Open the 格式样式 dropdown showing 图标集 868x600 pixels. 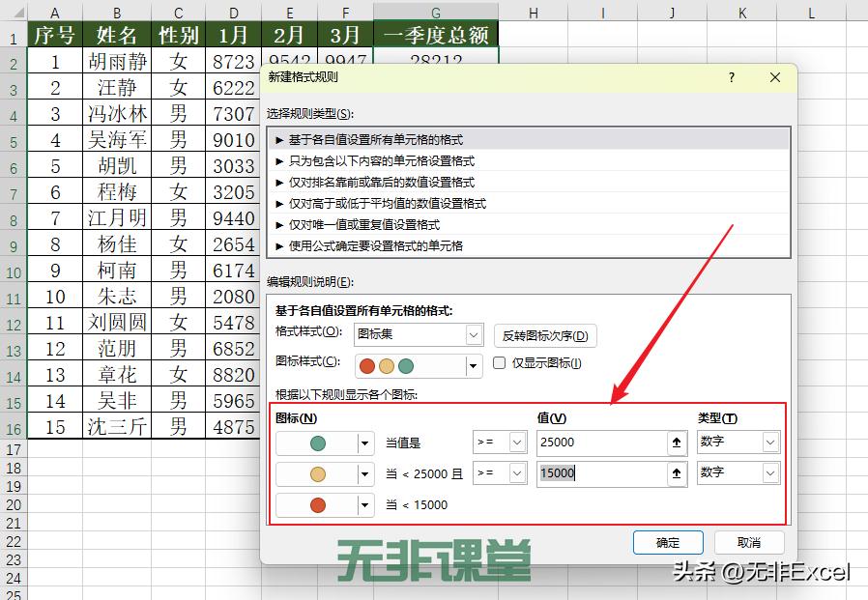click(x=473, y=335)
